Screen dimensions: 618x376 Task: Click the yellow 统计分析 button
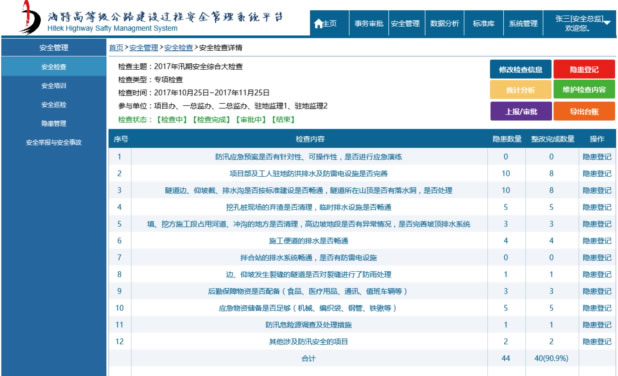(521, 90)
